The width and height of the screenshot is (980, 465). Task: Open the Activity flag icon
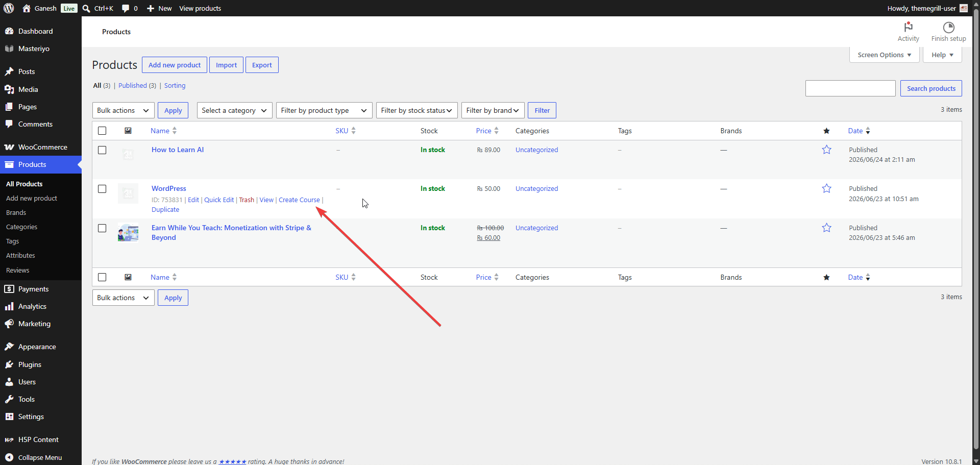pyautogui.click(x=908, y=27)
